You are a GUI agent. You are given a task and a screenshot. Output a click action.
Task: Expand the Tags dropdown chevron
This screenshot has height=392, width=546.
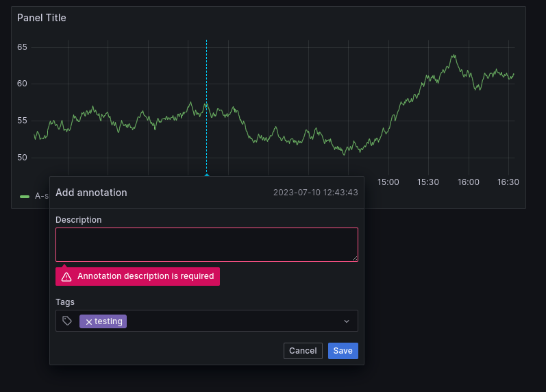pos(347,321)
